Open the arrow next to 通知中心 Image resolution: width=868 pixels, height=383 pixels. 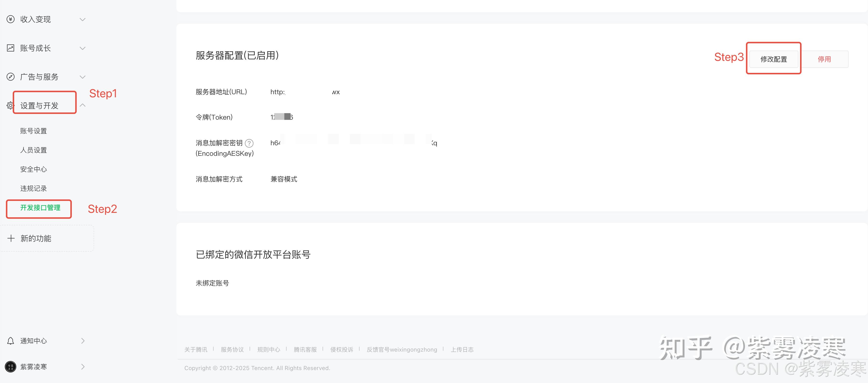(x=83, y=341)
